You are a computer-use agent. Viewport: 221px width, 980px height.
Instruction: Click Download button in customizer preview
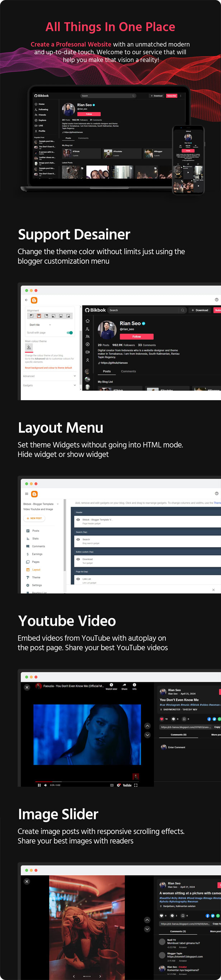click(x=200, y=310)
